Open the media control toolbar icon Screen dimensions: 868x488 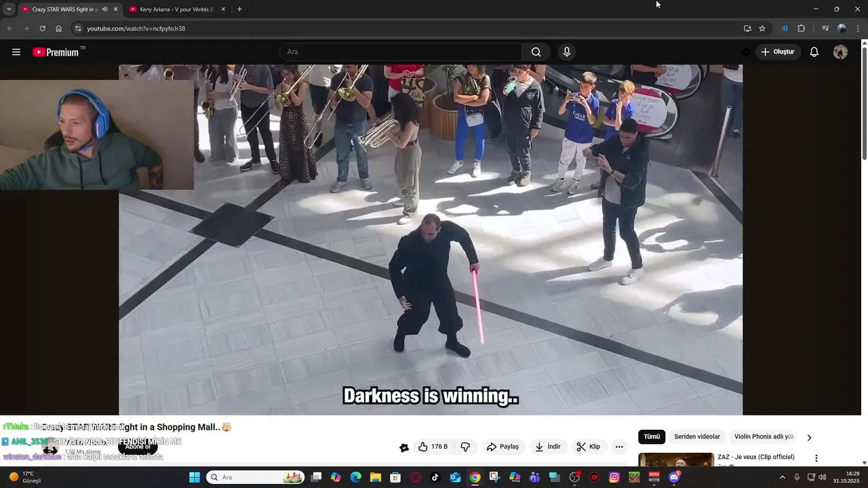coord(825,28)
